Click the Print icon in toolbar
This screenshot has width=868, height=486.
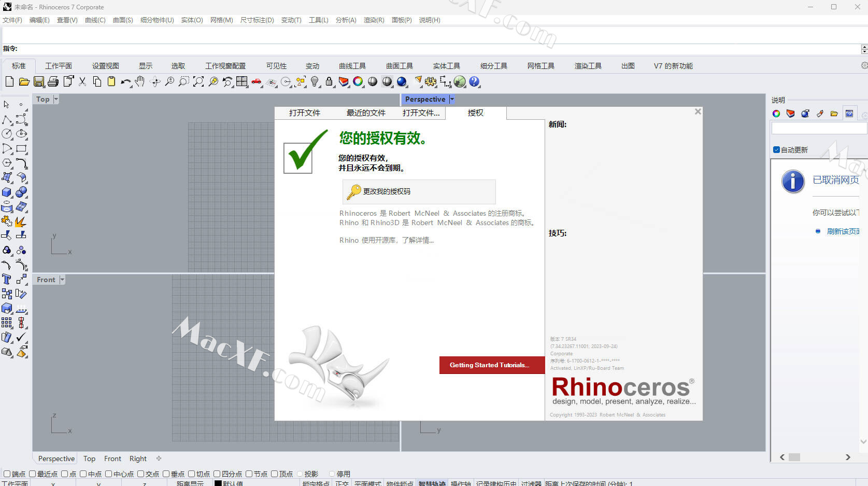[x=53, y=81]
